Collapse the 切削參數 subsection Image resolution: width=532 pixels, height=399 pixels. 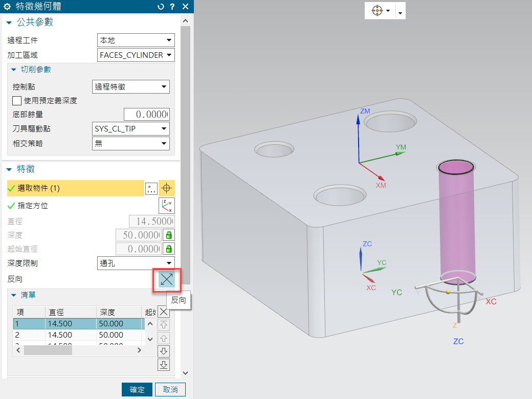[x=14, y=70]
